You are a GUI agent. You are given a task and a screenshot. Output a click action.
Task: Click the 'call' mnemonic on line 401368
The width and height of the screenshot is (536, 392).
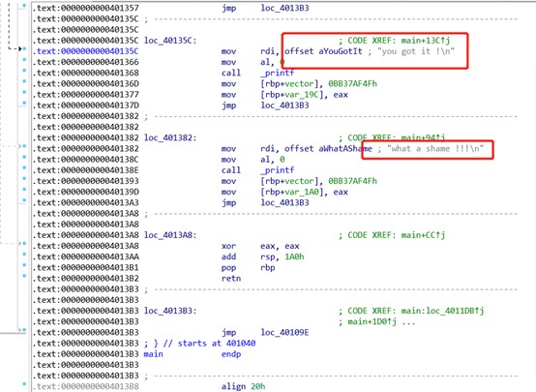point(231,73)
